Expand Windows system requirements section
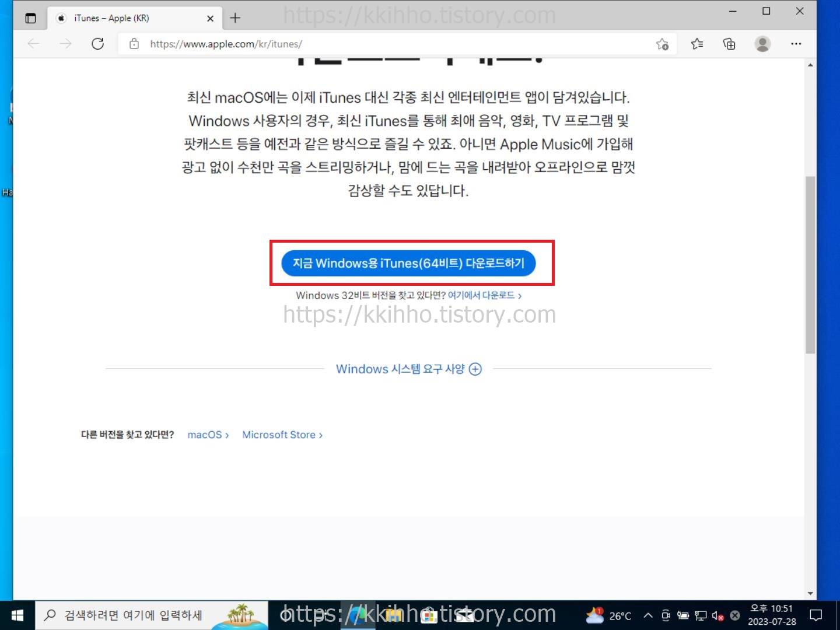 click(408, 369)
